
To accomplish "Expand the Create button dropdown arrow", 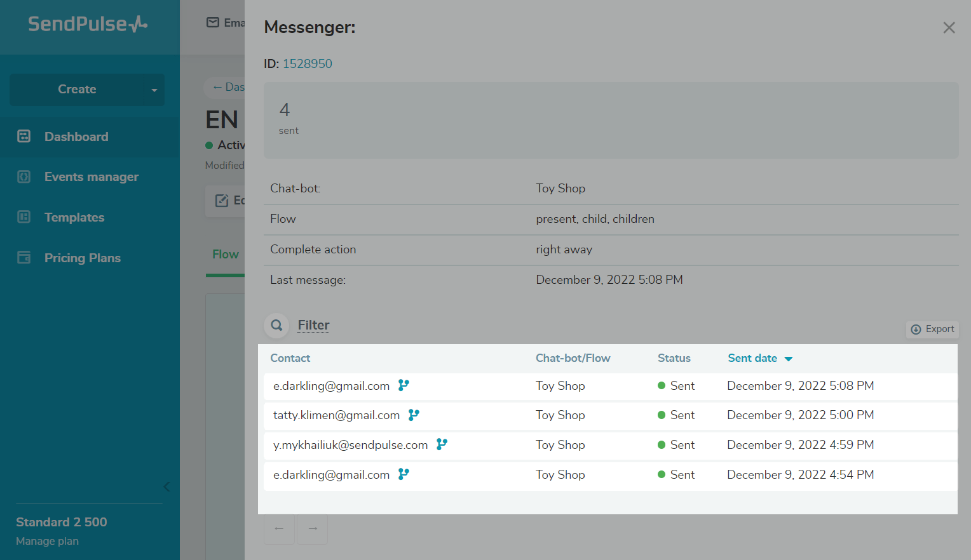I will pyautogui.click(x=154, y=90).
